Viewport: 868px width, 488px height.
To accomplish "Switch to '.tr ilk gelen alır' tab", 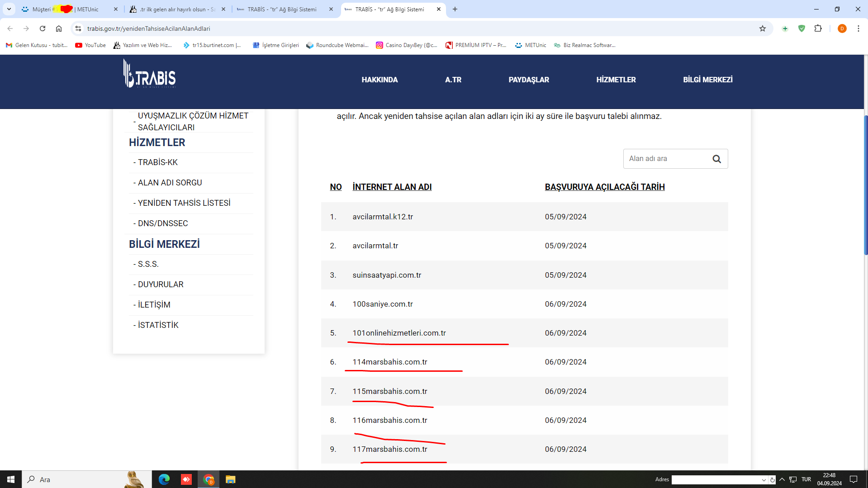I will tap(177, 9).
